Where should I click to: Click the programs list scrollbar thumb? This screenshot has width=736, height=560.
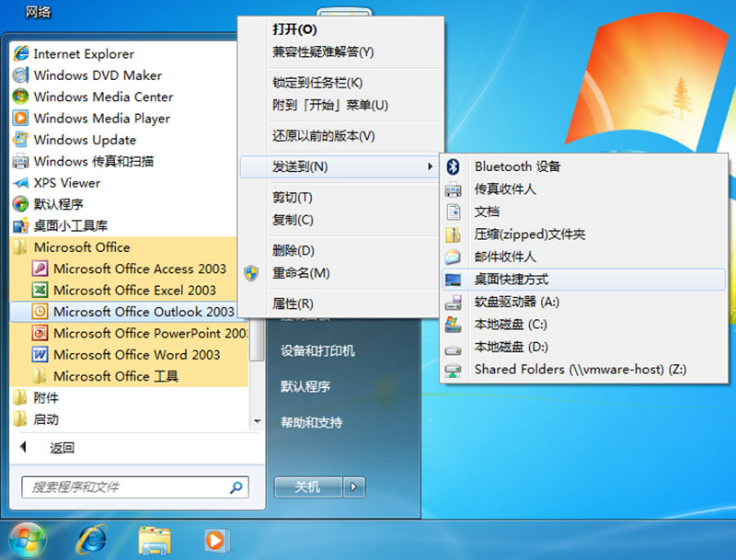click(257, 339)
